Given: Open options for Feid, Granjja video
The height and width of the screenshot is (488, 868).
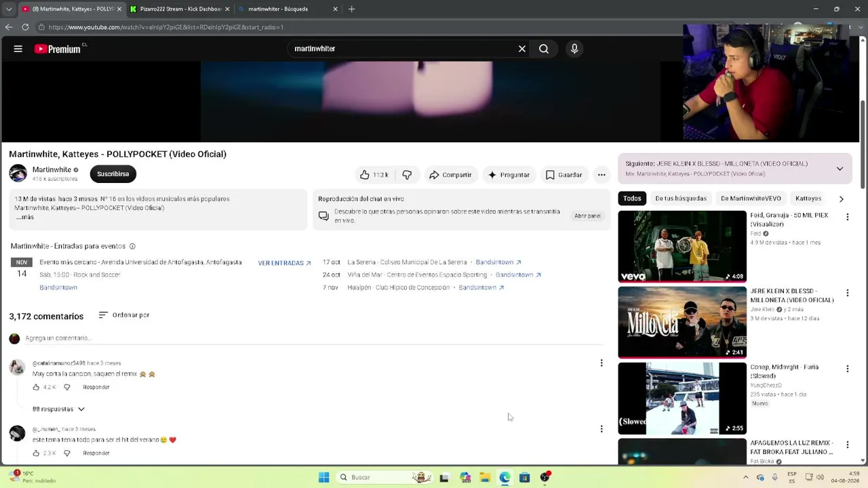Looking at the screenshot, I should click(x=847, y=217).
